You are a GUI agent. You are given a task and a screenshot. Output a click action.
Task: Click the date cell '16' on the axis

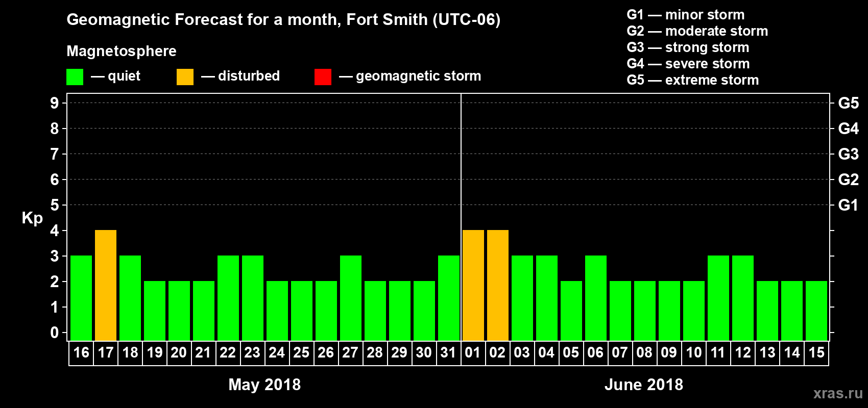click(81, 352)
